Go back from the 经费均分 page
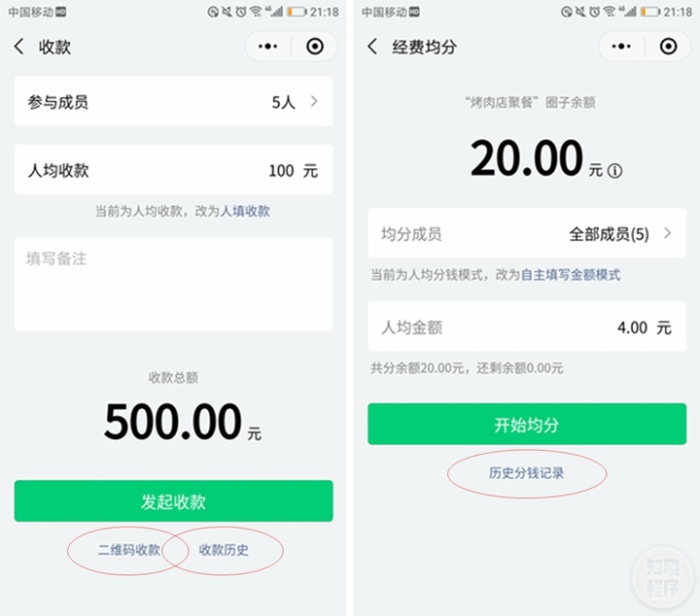700x616 pixels. (x=372, y=47)
